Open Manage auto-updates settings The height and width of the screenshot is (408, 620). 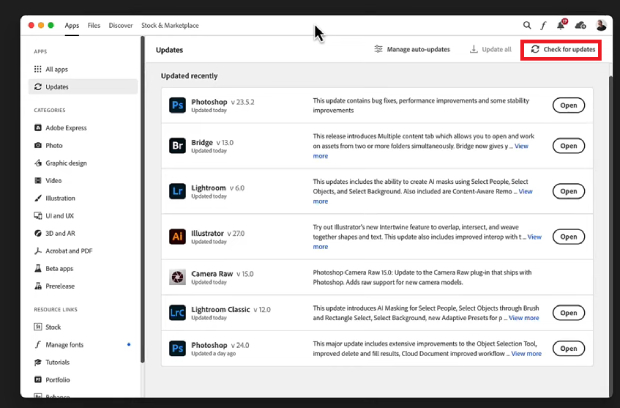click(x=412, y=49)
